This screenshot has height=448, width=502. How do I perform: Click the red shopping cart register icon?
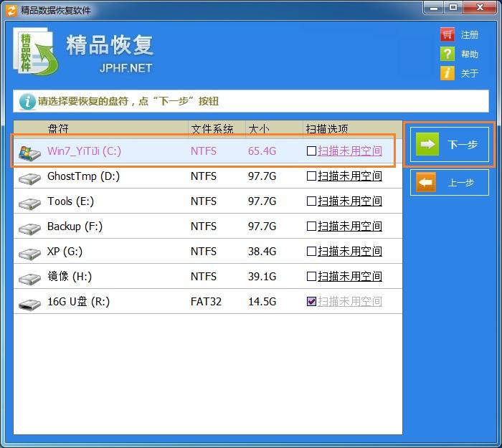click(x=447, y=34)
